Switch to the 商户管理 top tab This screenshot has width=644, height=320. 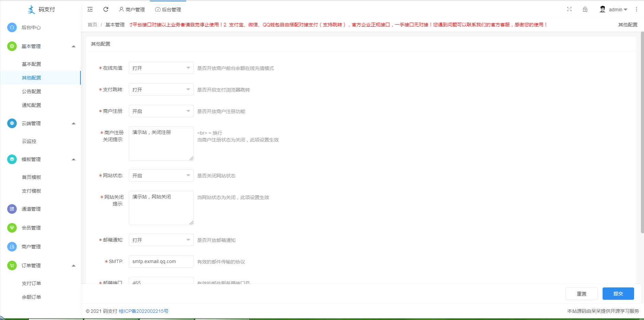[x=132, y=10]
